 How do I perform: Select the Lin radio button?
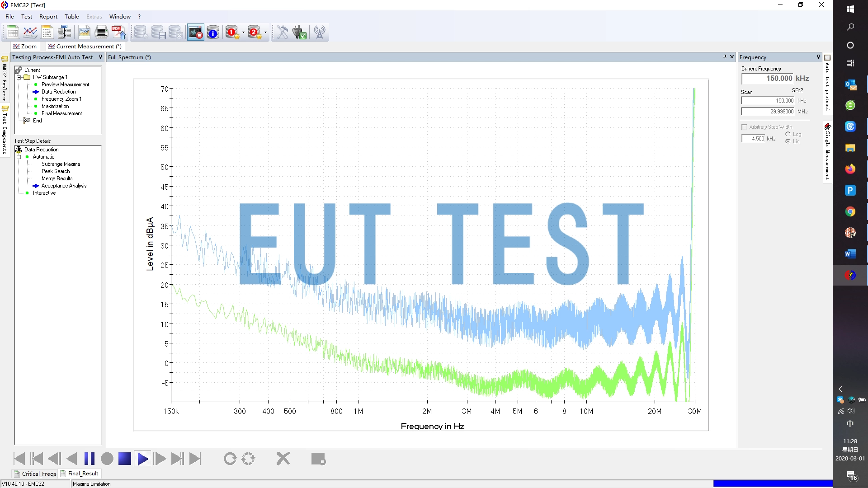(788, 141)
